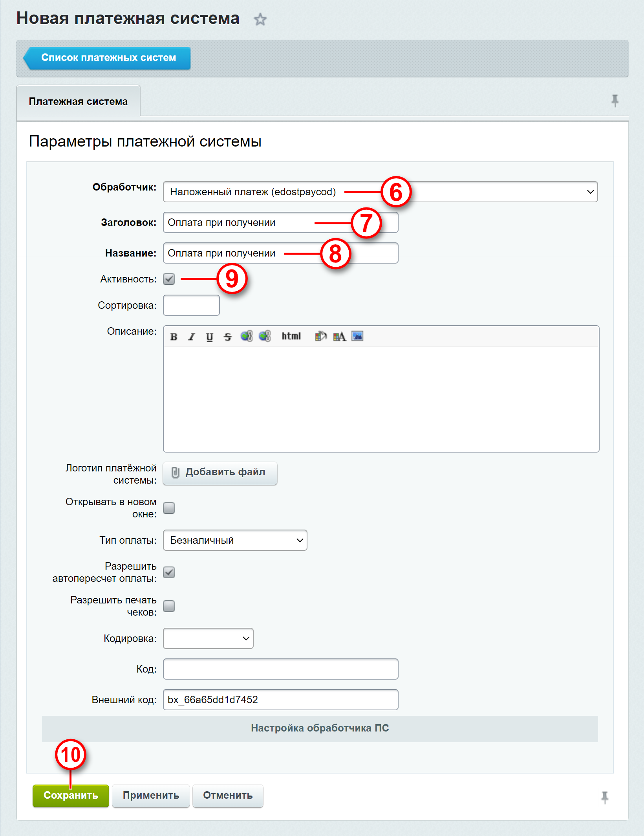
Task: Open the background color fill picker
Action: tap(321, 336)
